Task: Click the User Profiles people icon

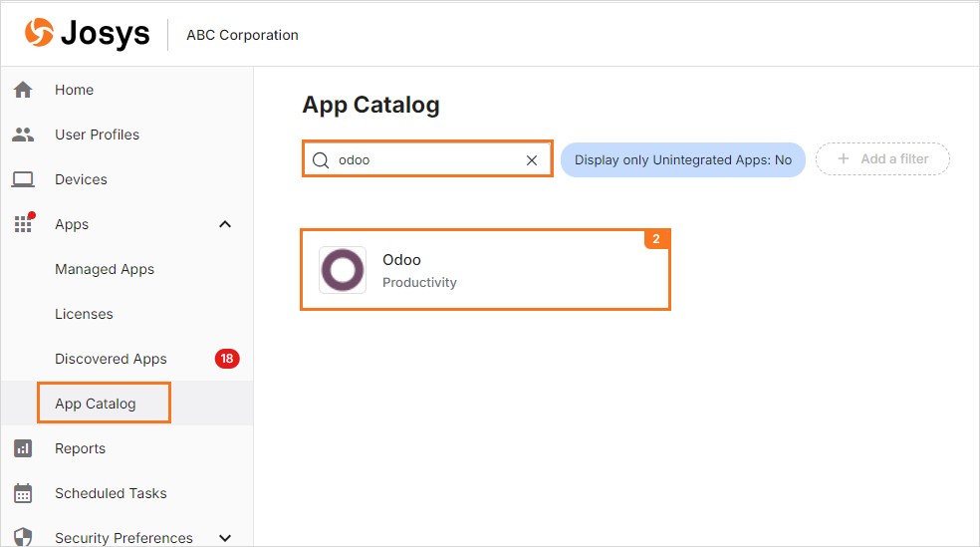Action: click(x=23, y=135)
